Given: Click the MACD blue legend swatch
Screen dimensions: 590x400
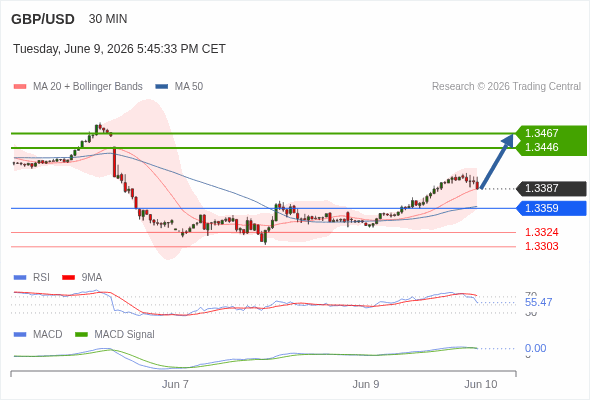Looking at the screenshot, I should tap(20, 335).
